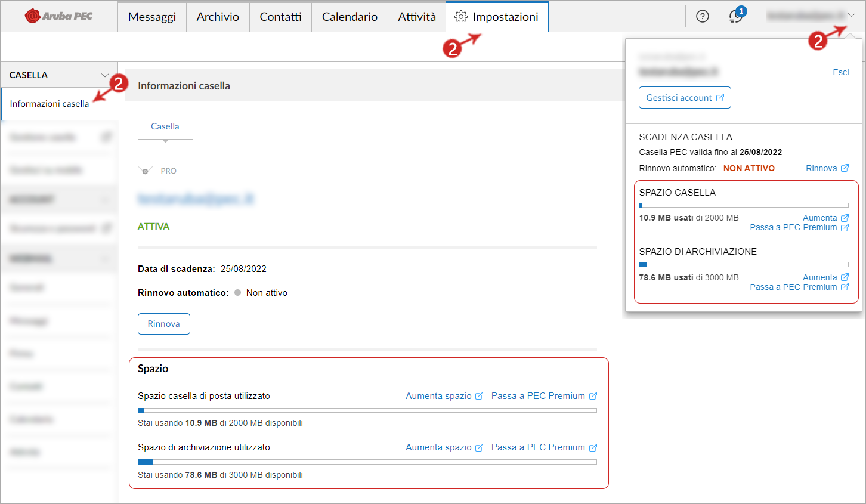Click the mailbox icon beside PRO label

[145, 171]
